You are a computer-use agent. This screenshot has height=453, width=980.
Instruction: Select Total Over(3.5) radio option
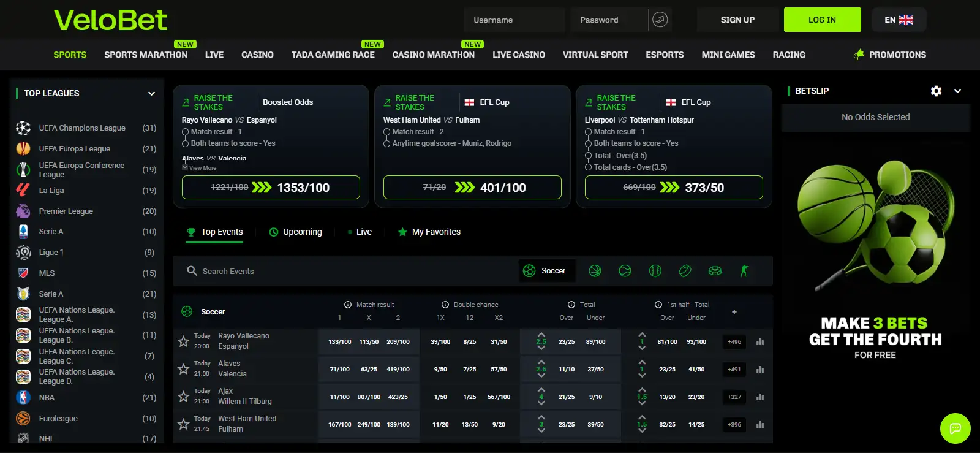[588, 156]
